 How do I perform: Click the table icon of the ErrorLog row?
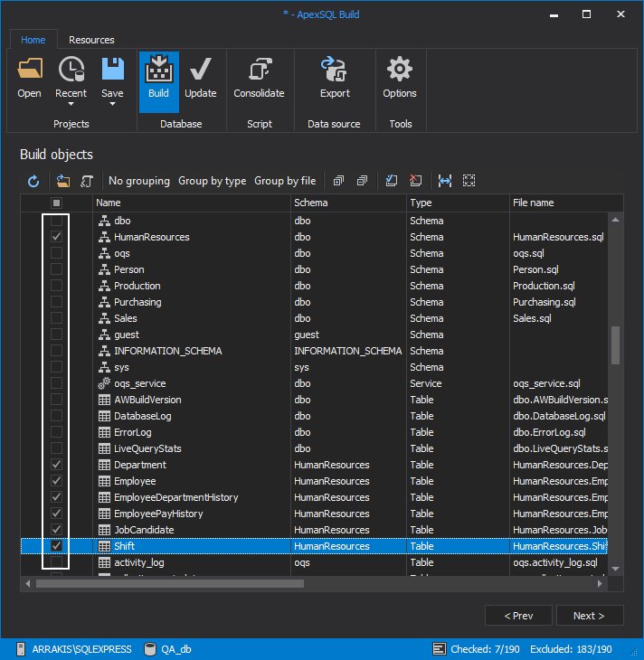click(104, 432)
